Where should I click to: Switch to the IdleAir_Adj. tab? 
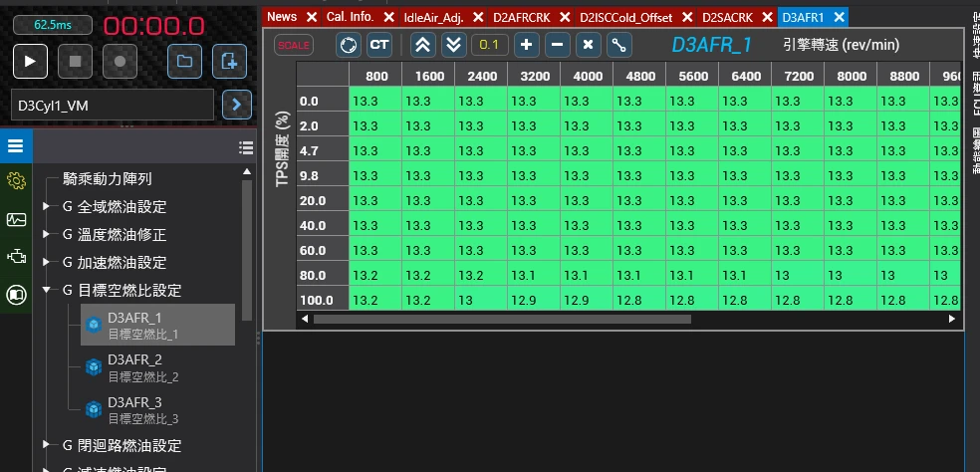point(434,17)
